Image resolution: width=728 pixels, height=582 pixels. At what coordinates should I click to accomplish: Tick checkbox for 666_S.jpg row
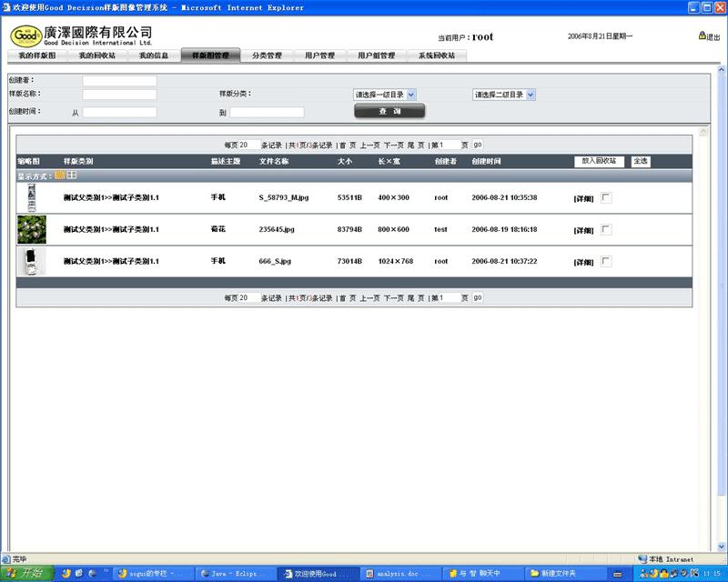click(606, 261)
